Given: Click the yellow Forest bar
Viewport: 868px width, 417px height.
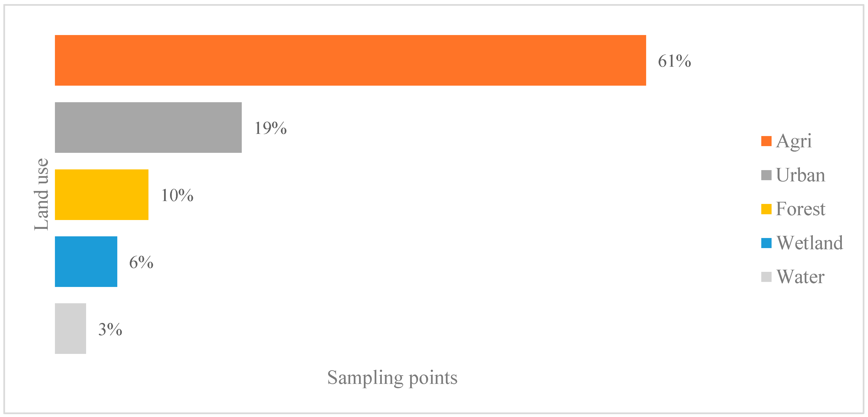Looking at the screenshot, I should 101,195.
